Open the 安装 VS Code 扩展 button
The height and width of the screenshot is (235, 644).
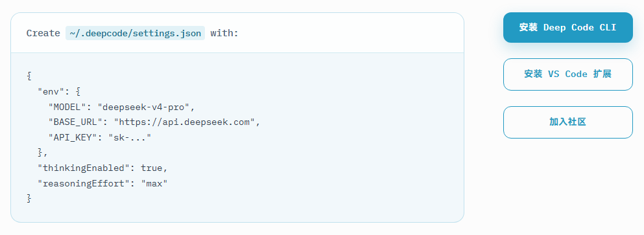pyautogui.click(x=567, y=74)
